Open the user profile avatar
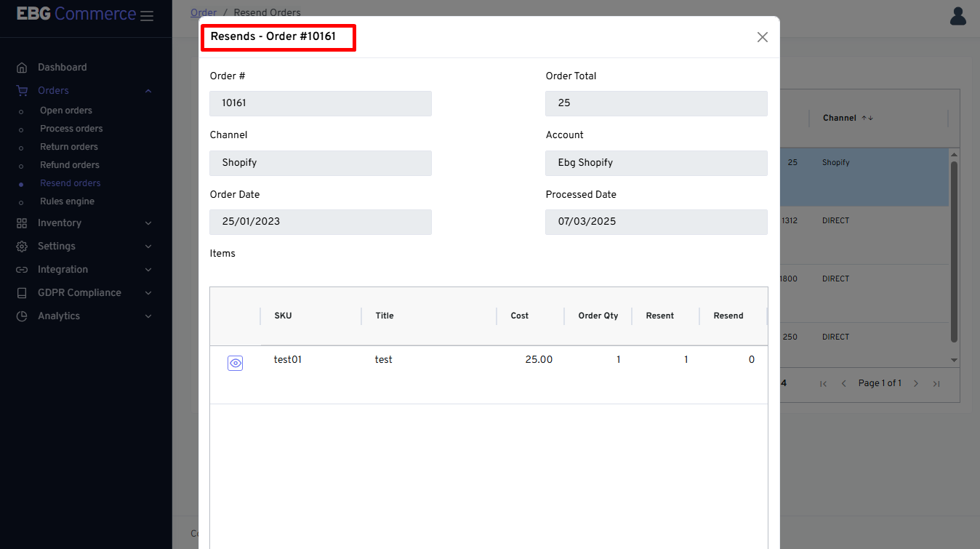 pos(958,16)
